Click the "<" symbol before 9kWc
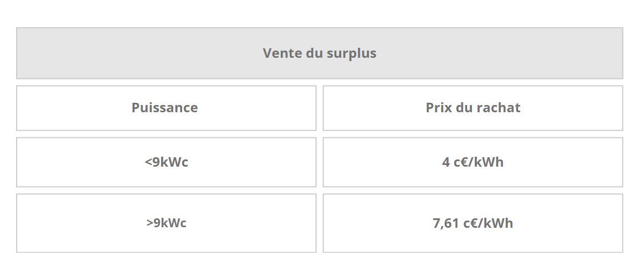 click(148, 163)
